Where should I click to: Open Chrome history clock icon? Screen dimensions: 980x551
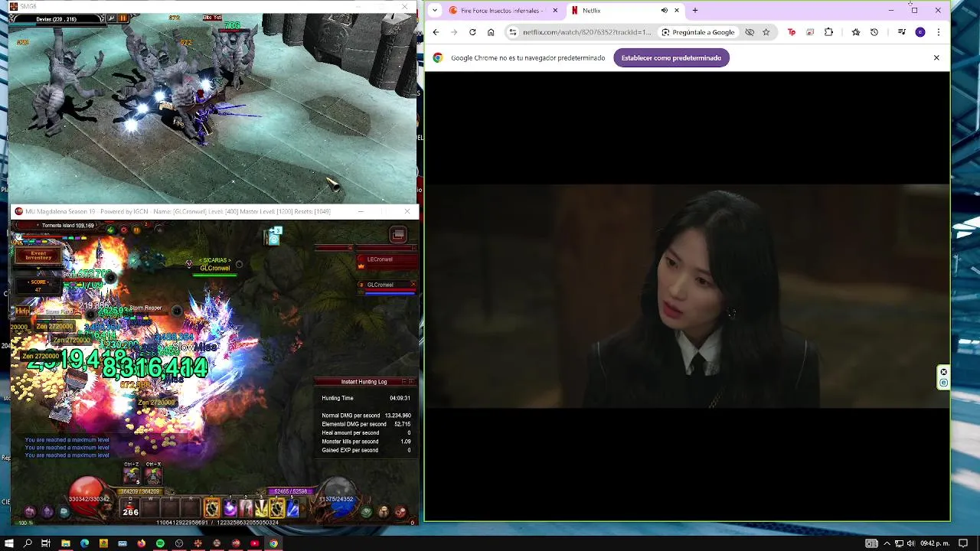874,32
